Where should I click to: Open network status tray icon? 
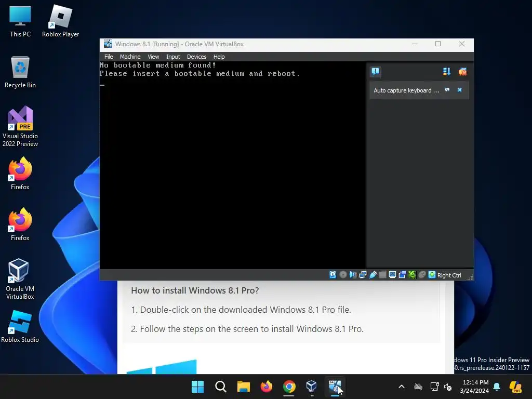point(434,387)
